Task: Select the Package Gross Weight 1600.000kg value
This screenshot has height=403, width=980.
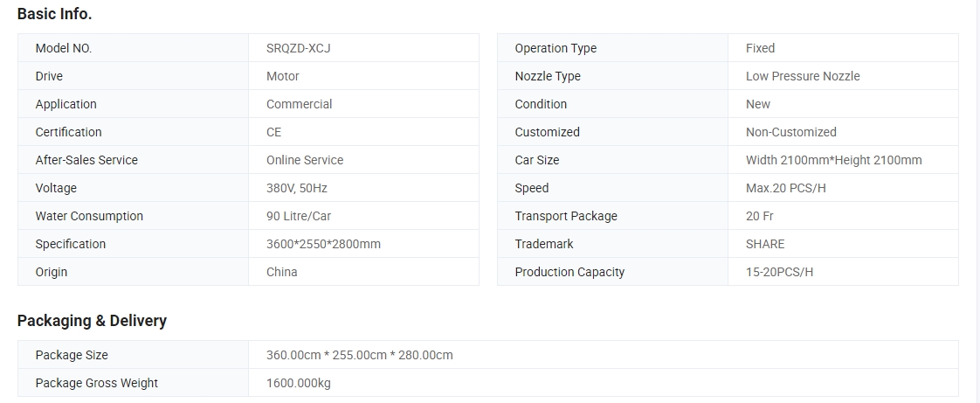Action: click(298, 383)
